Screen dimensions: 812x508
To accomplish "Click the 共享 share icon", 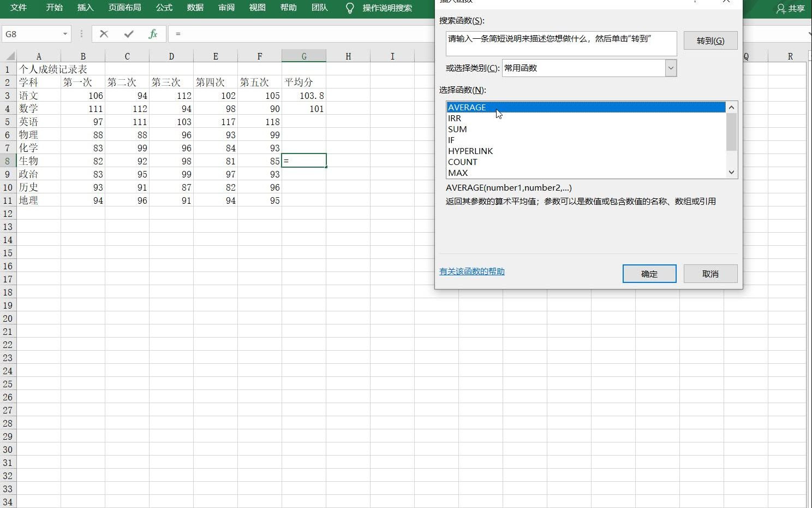I will click(790, 8).
